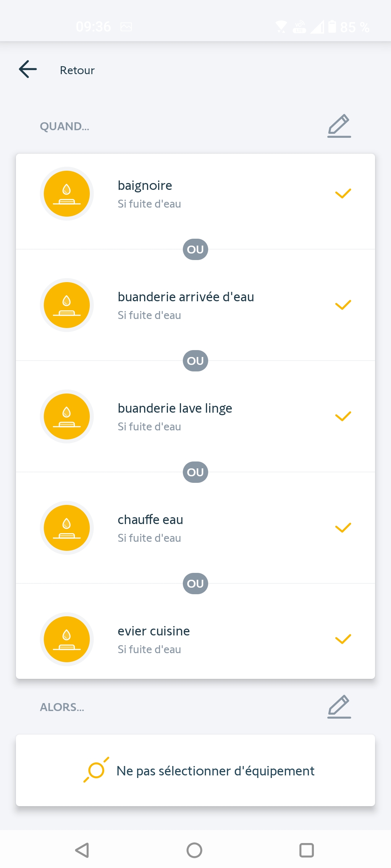Tap the back arrow icon
The height and width of the screenshot is (868, 391).
click(28, 69)
